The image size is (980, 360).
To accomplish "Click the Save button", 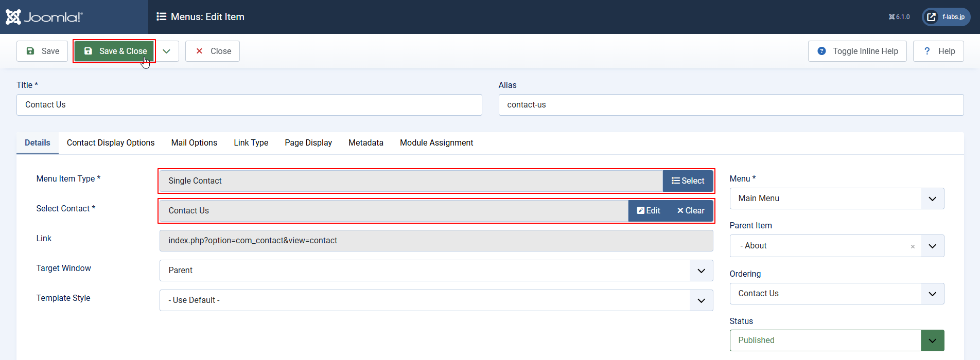I will click(42, 51).
